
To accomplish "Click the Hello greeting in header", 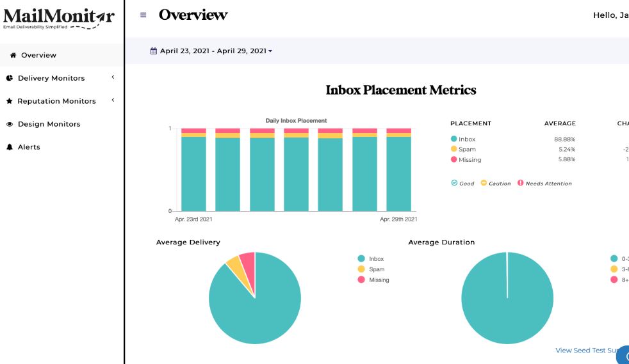I will [x=611, y=15].
